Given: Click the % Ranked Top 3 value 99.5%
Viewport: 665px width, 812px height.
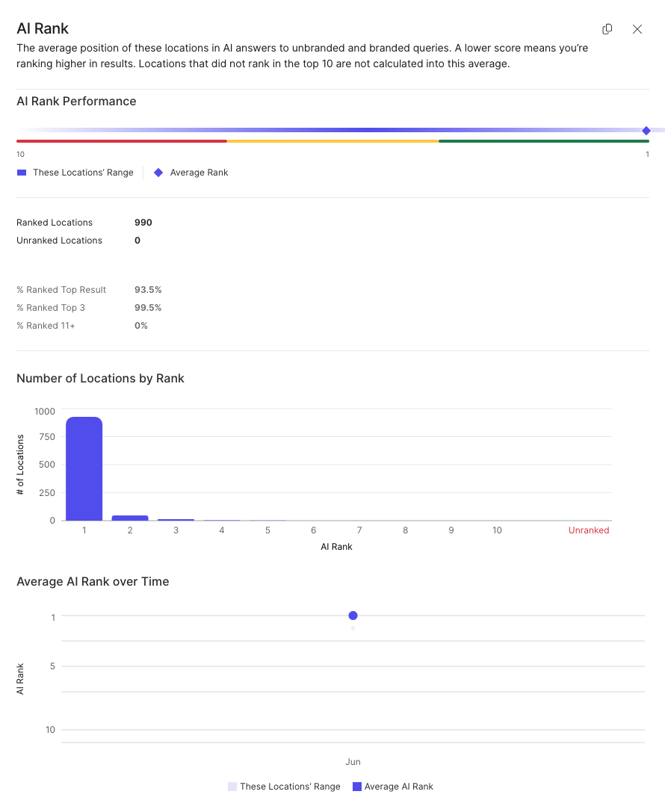Looking at the screenshot, I should pyautogui.click(x=148, y=308).
